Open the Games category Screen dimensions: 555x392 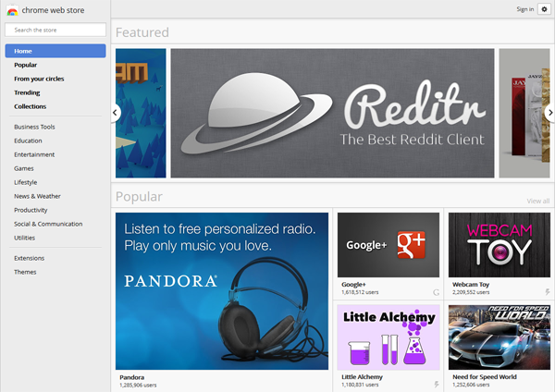click(x=24, y=168)
